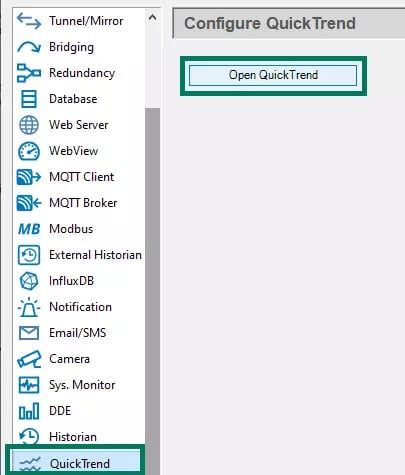Viewport: 405px width, 475px height.
Task: Open the Web Server globe icon
Action: click(x=29, y=125)
